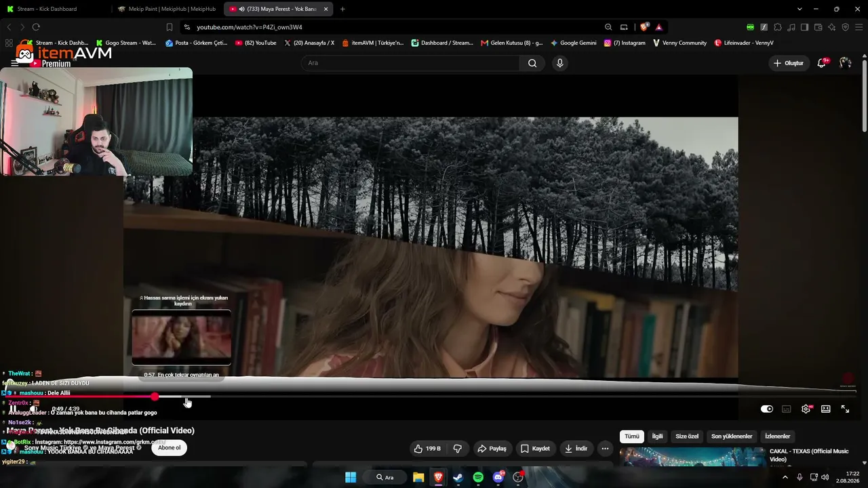Switch to the Mekip Paint tab
The width and height of the screenshot is (868, 488).
click(167, 9)
